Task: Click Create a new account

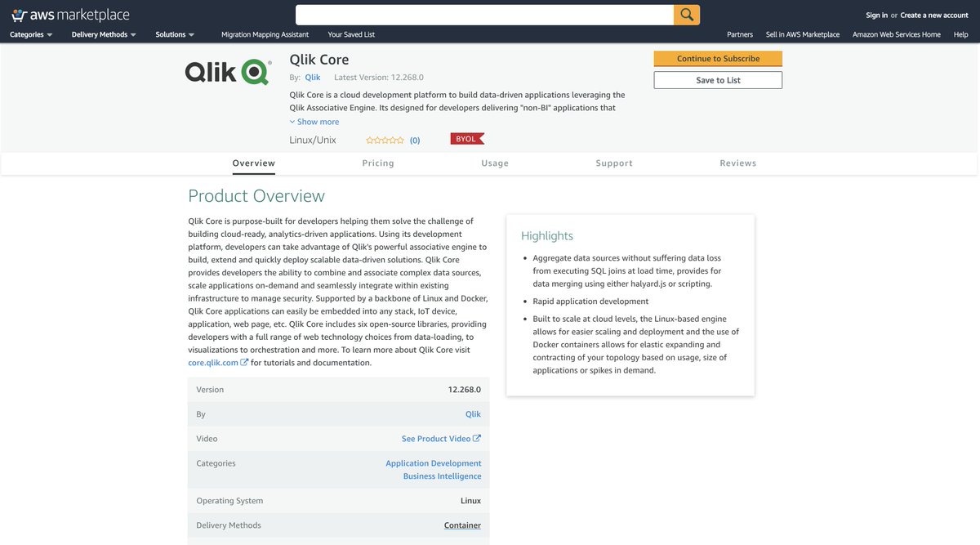Action: (934, 15)
